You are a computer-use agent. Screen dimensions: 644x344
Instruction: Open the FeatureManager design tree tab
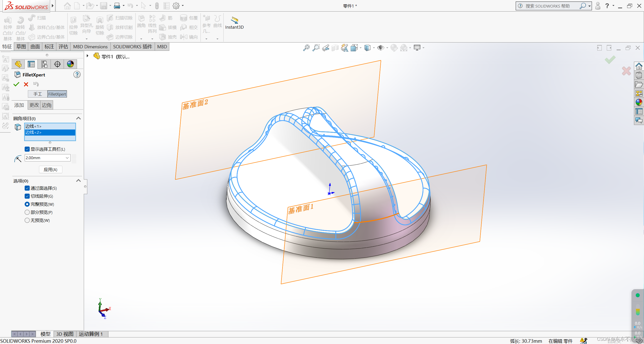[18, 64]
